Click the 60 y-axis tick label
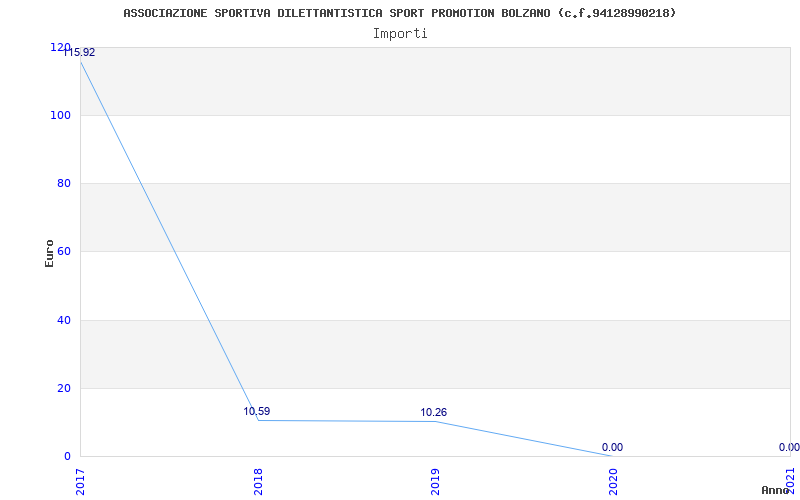Screen dimensions: 800x500 [x=63, y=252]
